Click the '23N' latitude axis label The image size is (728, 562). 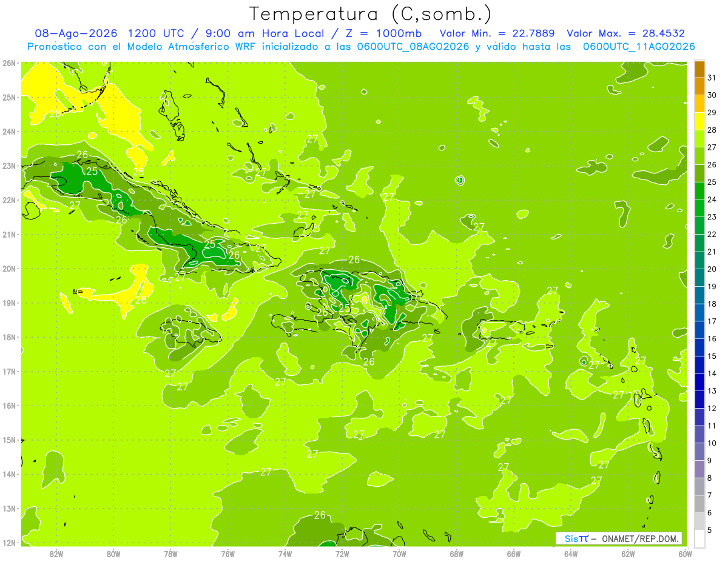pos(9,166)
